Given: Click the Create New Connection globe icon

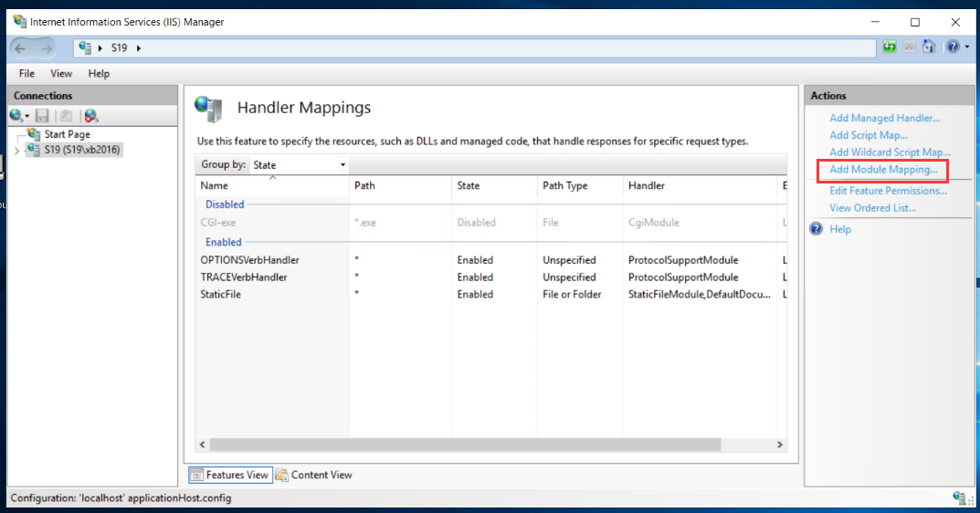Looking at the screenshot, I should pyautogui.click(x=16, y=116).
